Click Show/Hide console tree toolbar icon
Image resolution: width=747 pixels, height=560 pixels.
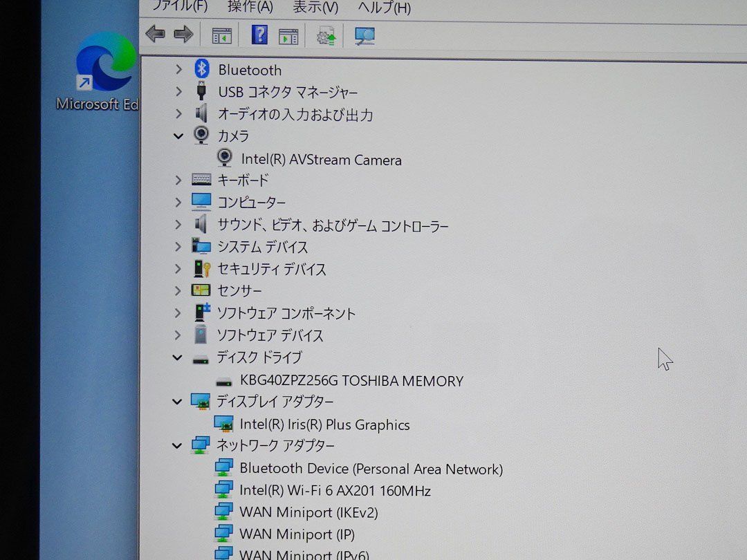pos(221,35)
